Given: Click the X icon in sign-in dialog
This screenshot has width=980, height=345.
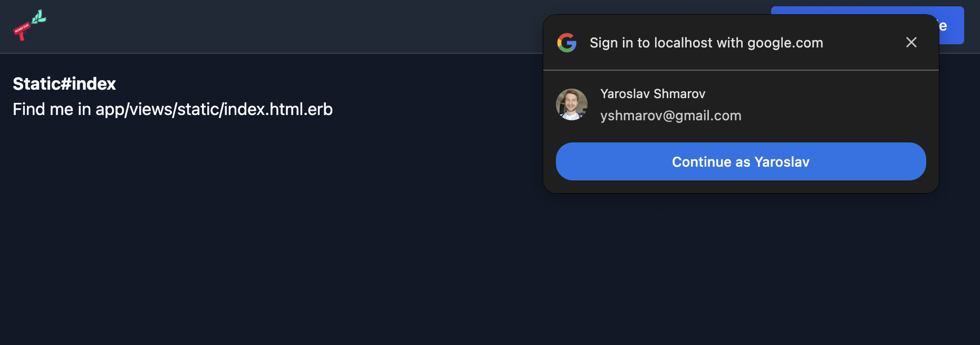Looking at the screenshot, I should point(911,42).
